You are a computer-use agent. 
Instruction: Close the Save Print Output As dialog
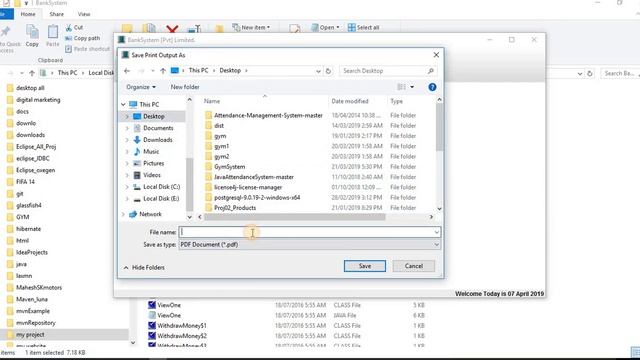tap(436, 55)
